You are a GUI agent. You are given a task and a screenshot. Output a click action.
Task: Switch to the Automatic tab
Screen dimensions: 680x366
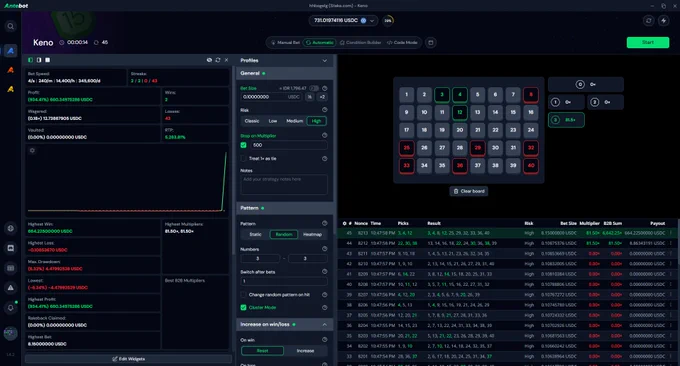[320, 42]
